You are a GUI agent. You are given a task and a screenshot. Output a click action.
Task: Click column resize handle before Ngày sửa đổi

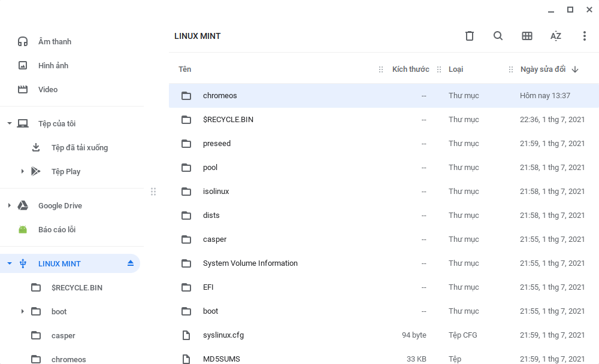coord(511,69)
